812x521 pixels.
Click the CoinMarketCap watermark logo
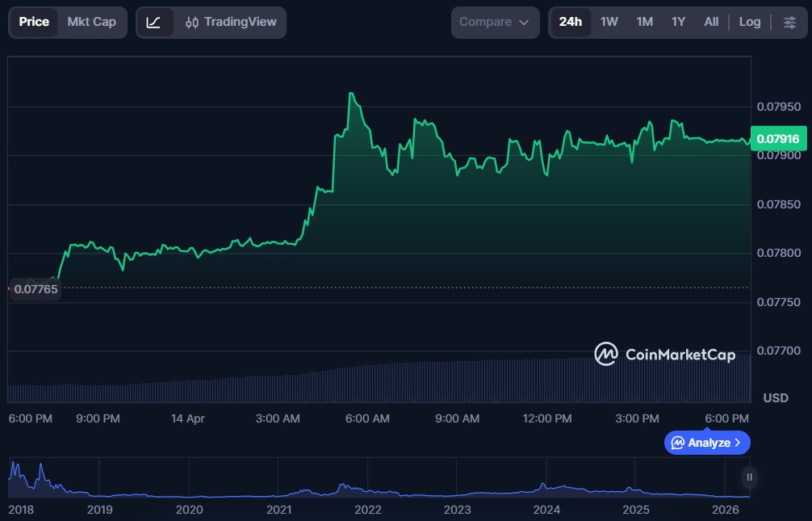[x=664, y=354]
